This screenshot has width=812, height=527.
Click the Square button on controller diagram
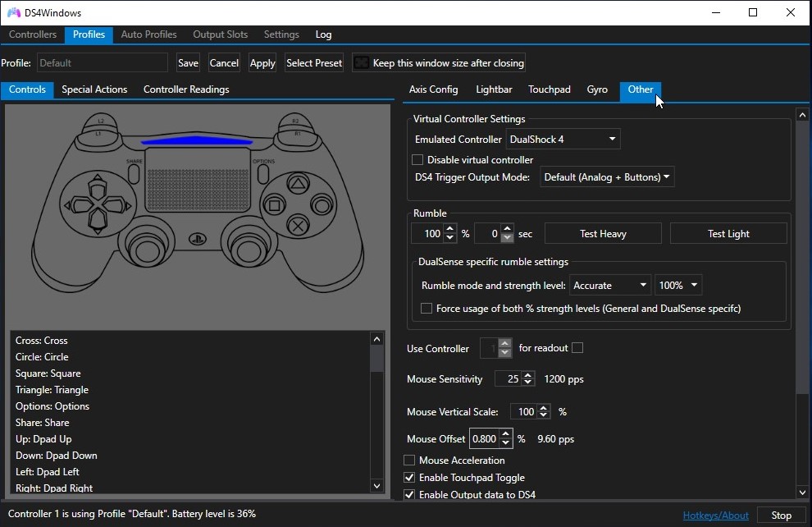coord(274,206)
